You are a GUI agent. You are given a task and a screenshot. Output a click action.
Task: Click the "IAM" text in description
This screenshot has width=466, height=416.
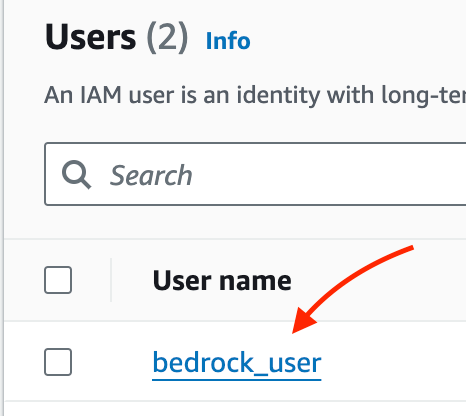[101, 95]
